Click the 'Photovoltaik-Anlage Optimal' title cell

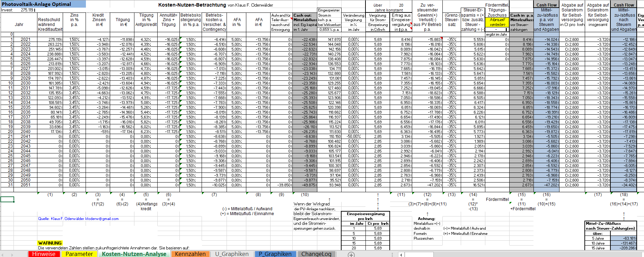click(x=43, y=4)
